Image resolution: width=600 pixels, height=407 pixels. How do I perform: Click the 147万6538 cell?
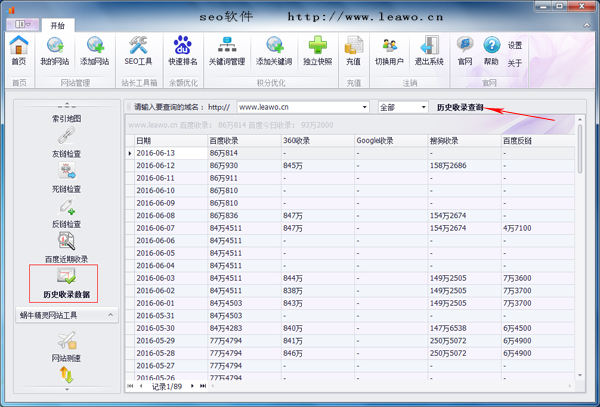point(464,328)
